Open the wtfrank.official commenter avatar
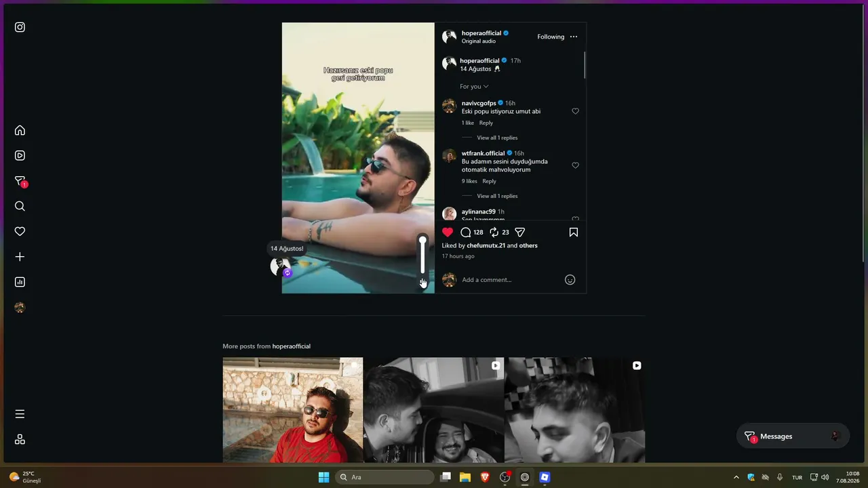The width and height of the screenshot is (868, 488). (x=449, y=156)
